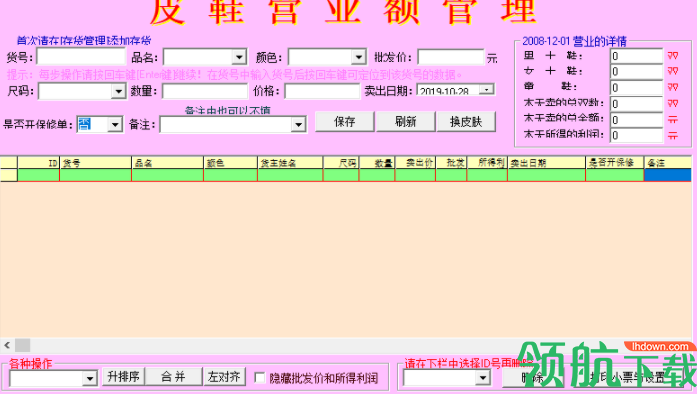Open the 品名 dropdown
This screenshot has height=394, width=697.
[x=239, y=57]
